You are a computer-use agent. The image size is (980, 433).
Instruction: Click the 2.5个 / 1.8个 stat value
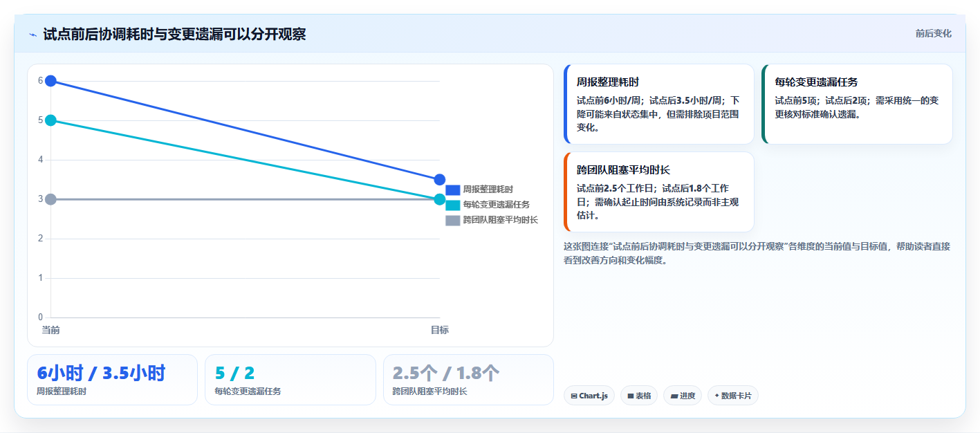(x=446, y=374)
